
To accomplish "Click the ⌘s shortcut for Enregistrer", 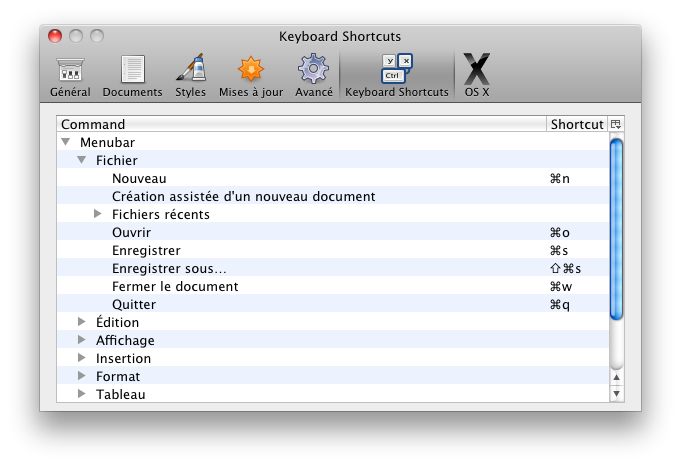I will coord(559,251).
